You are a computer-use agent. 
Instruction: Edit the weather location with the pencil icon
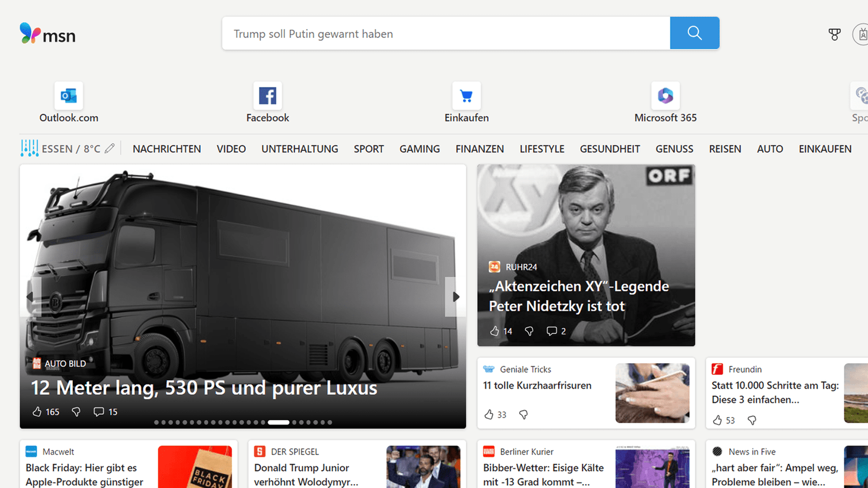110,147
